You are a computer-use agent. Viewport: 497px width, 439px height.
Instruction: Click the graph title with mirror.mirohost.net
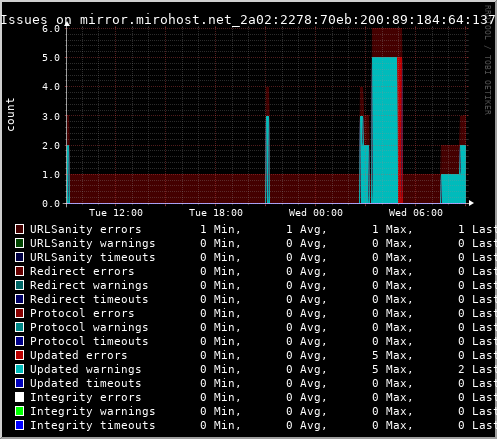[248, 20]
